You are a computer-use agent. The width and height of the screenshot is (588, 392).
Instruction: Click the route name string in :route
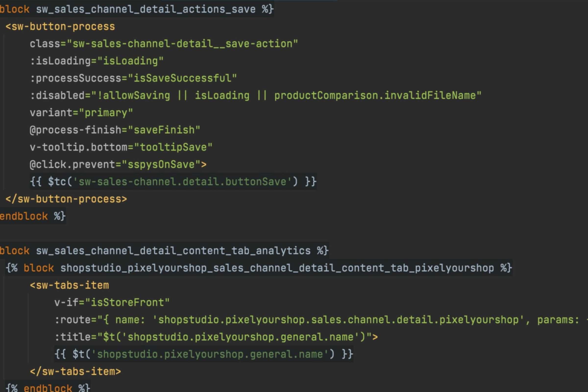(x=338, y=320)
